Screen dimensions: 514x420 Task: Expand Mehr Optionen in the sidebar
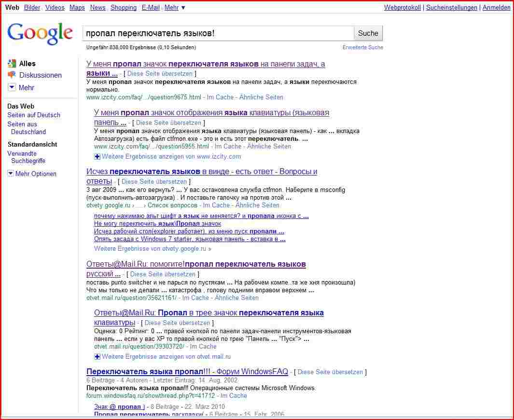(x=32, y=174)
